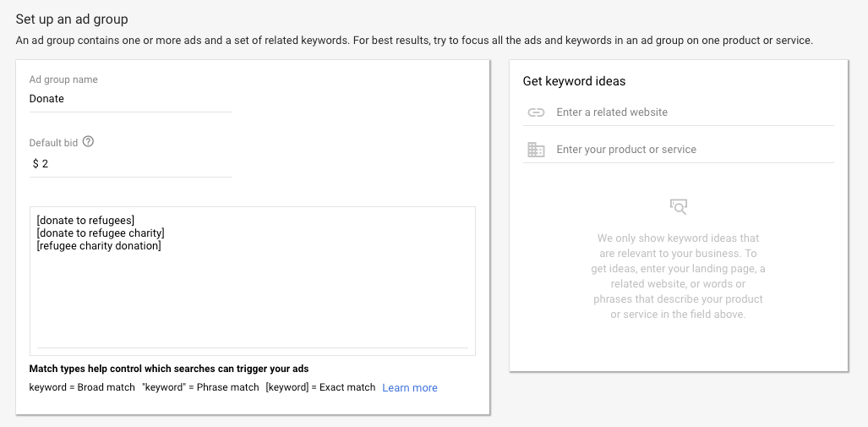Viewport: 868px width, 427px height.
Task: Select the Default bid amount field
Action: [x=131, y=164]
